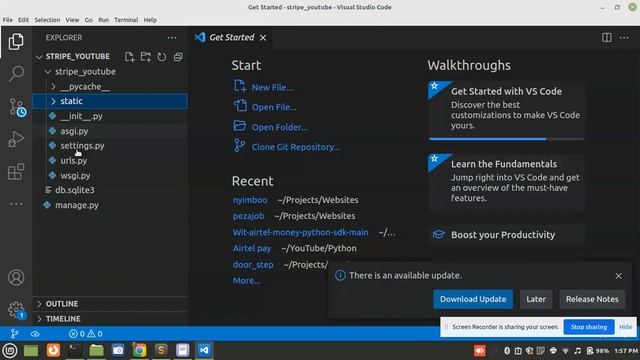Click the Release Notes button
640x360 pixels.
click(592, 299)
